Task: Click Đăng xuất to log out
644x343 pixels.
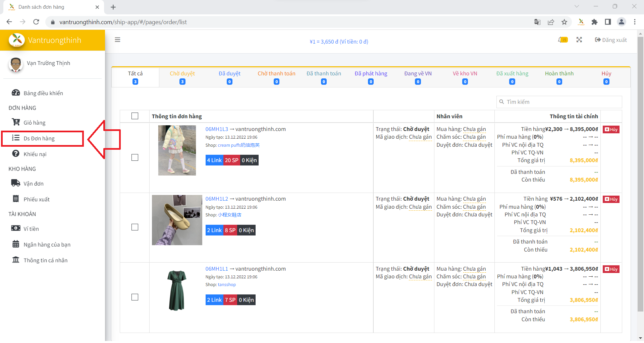Action: pos(611,40)
